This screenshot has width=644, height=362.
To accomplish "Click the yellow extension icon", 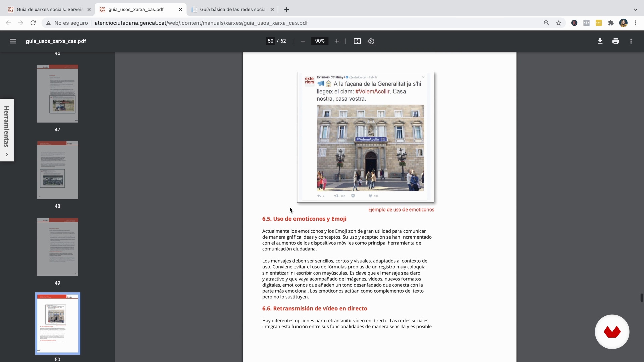I will click(599, 23).
